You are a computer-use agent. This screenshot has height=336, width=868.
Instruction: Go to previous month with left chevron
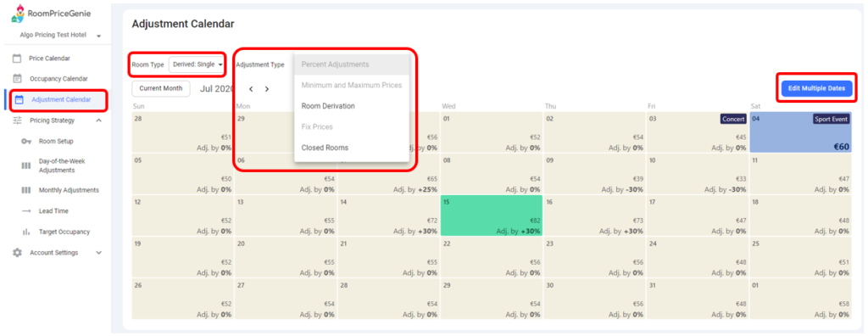coord(251,89)
